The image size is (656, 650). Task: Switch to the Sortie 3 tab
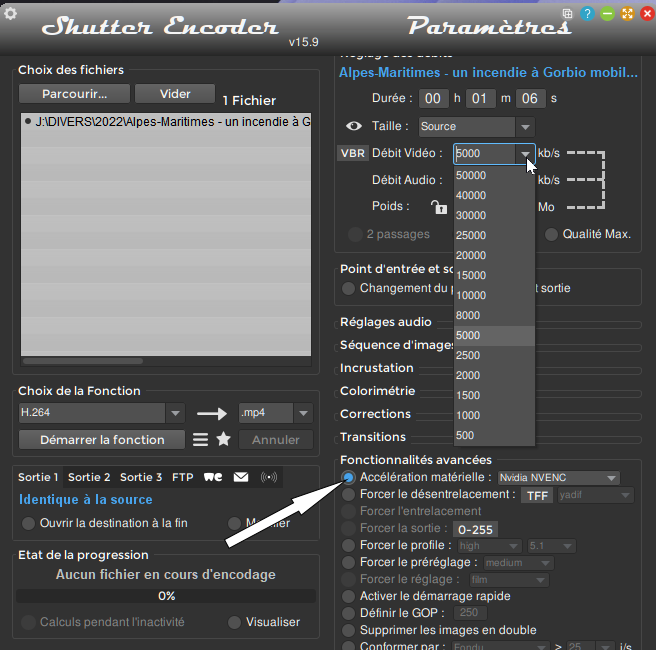coord(141,477)
